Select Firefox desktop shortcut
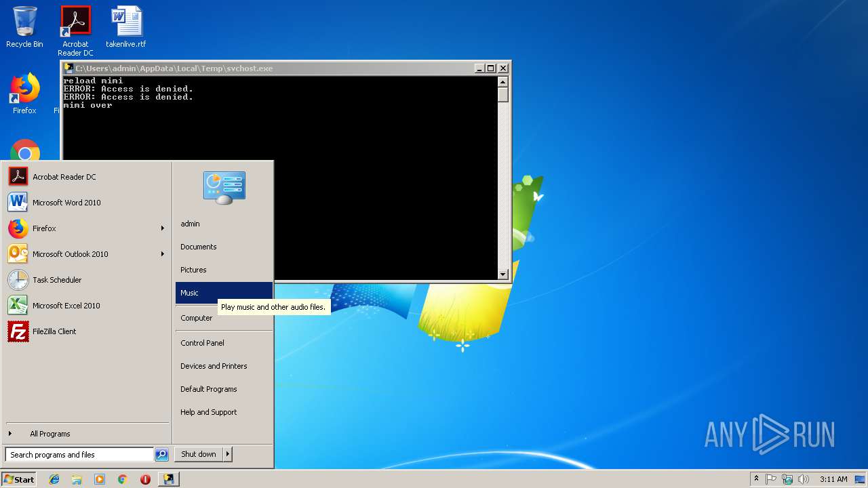Screen dimensions: 868x488 click(x=24, y=94)
